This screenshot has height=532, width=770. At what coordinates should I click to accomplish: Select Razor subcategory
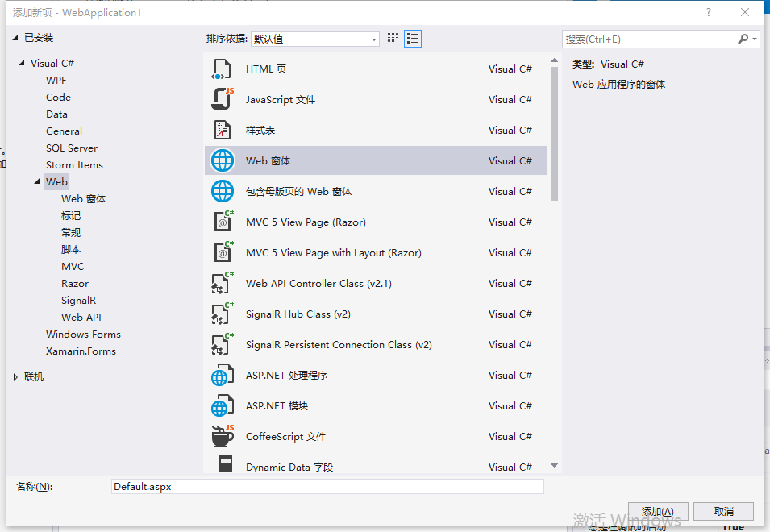click(75, 283)
